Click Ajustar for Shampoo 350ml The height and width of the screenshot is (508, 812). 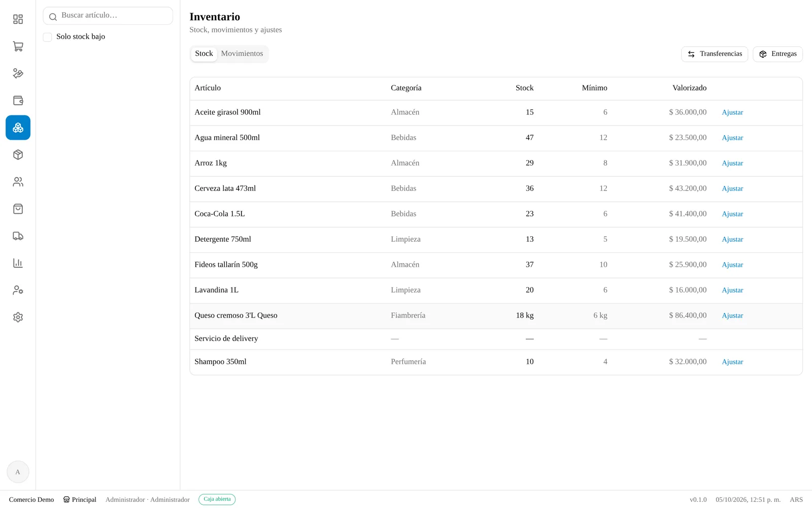tap(732, 362)
